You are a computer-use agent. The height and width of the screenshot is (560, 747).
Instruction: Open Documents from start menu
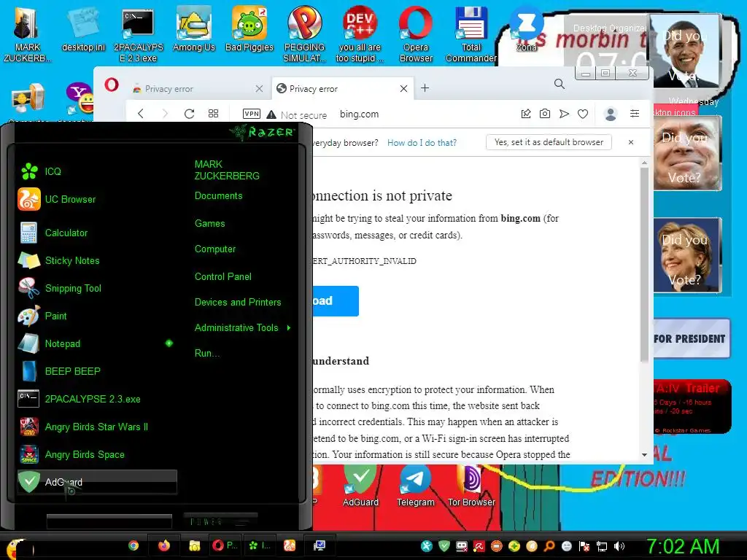pos(218,195)
